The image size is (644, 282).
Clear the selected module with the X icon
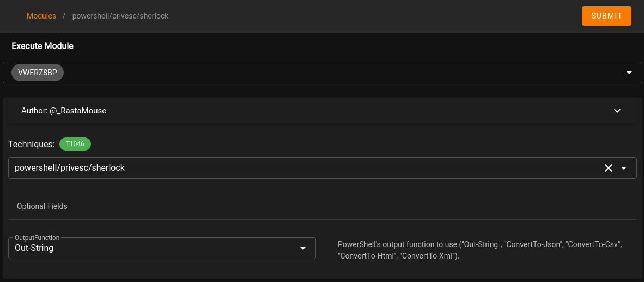tap(609, 168)
